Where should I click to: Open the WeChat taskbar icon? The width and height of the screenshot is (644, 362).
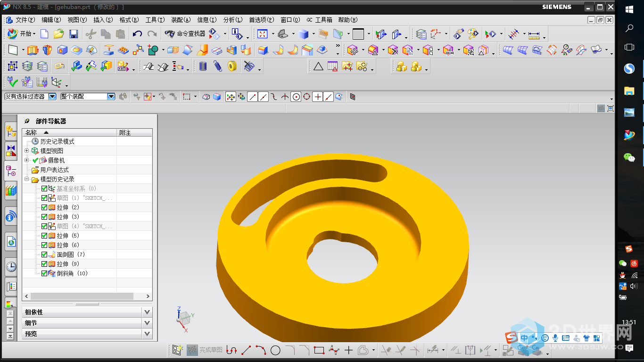[x=629, y=157]
